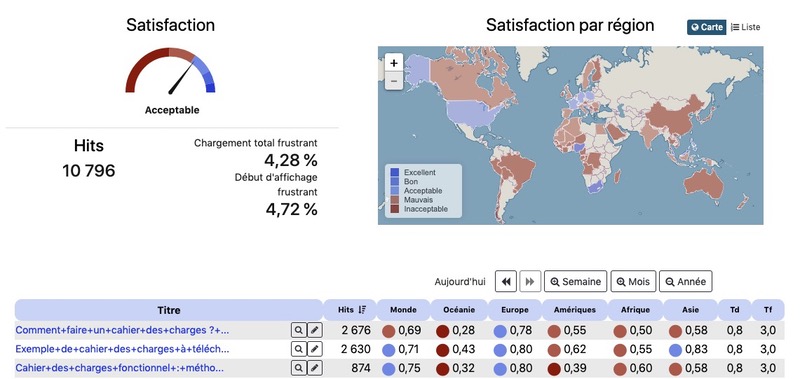The height and width of the screenshot is (379, 800).
Task: Click Amériques score 0,39 in third row
Action: point(576,368)
